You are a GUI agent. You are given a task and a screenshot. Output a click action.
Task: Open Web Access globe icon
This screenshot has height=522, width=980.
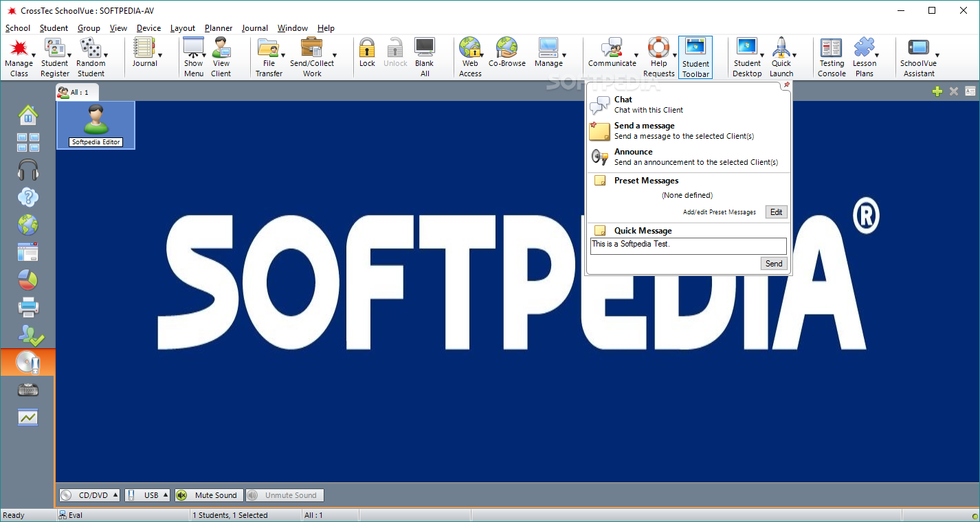click(470, 56)
